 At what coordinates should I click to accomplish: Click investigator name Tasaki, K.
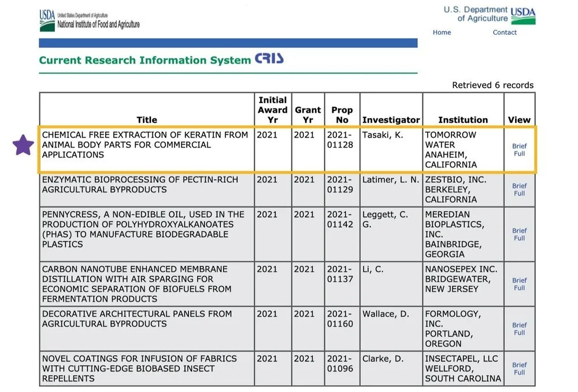click(x=383, y=135)
